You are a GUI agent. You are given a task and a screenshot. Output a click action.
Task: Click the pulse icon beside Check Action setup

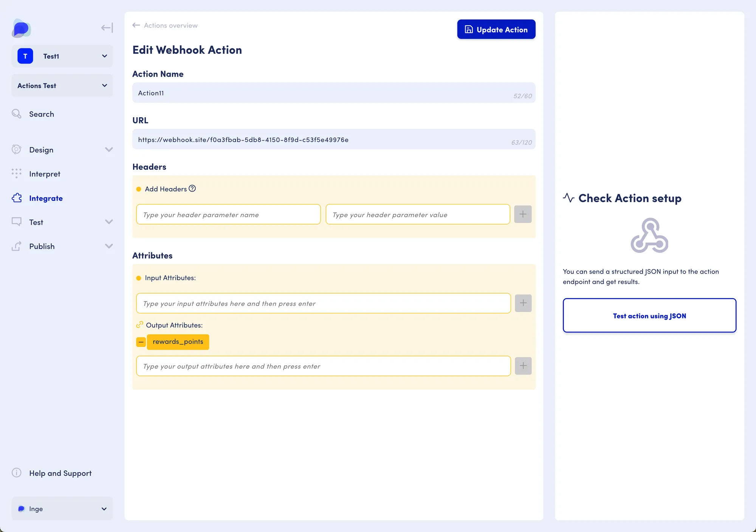click(x=569, y=198)
